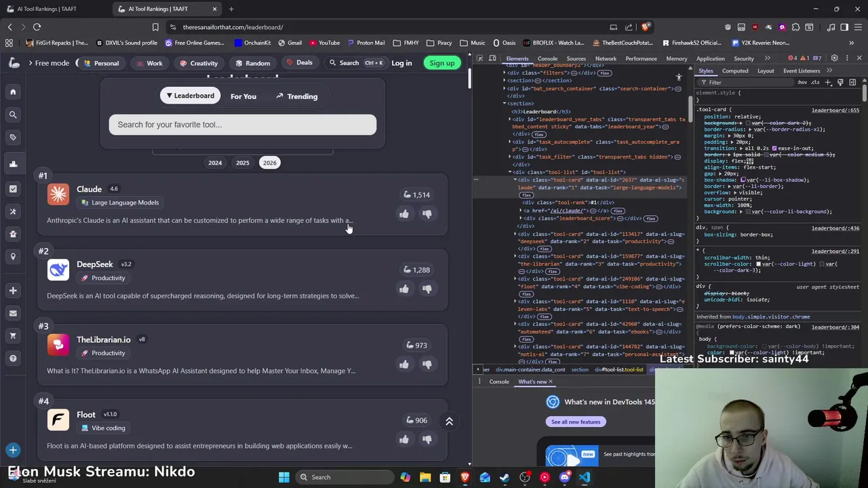Click the blue plus circle at the sidebar bottom
868x488 pixels.
[x=13, y=450]
